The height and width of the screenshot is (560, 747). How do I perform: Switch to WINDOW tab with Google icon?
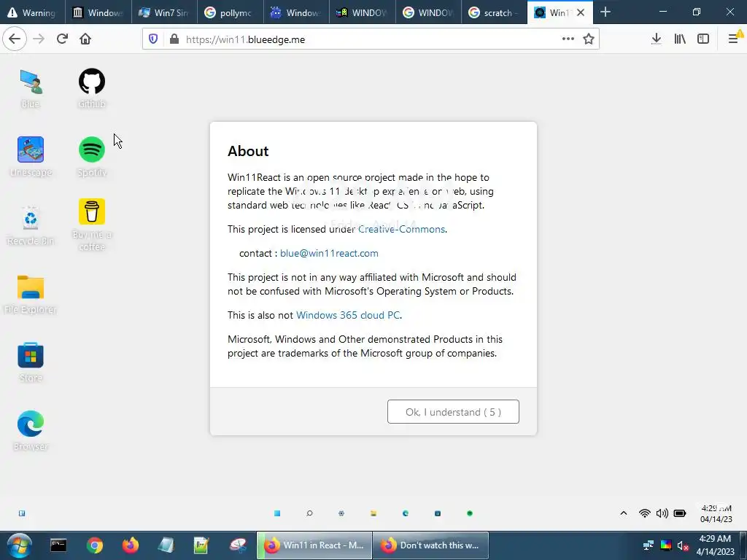[428, 13]
